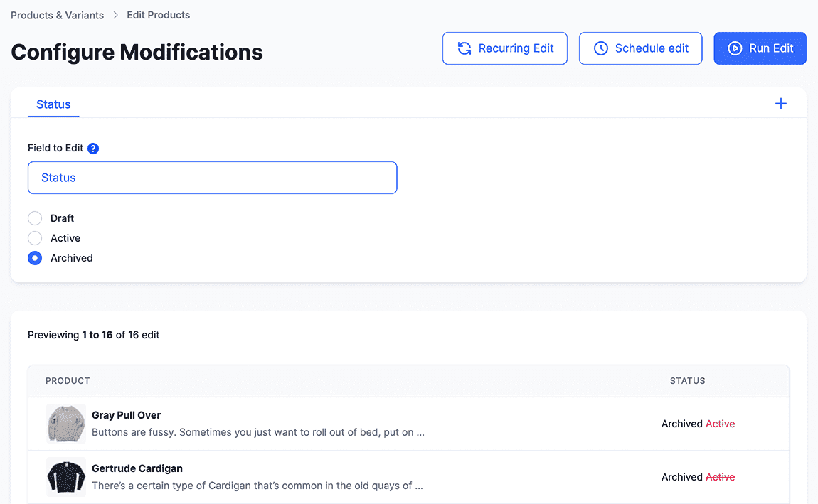The image size is (818, 504).
Task: Click the Gray Pull Over thumbnail
Action: coord(65,424)
